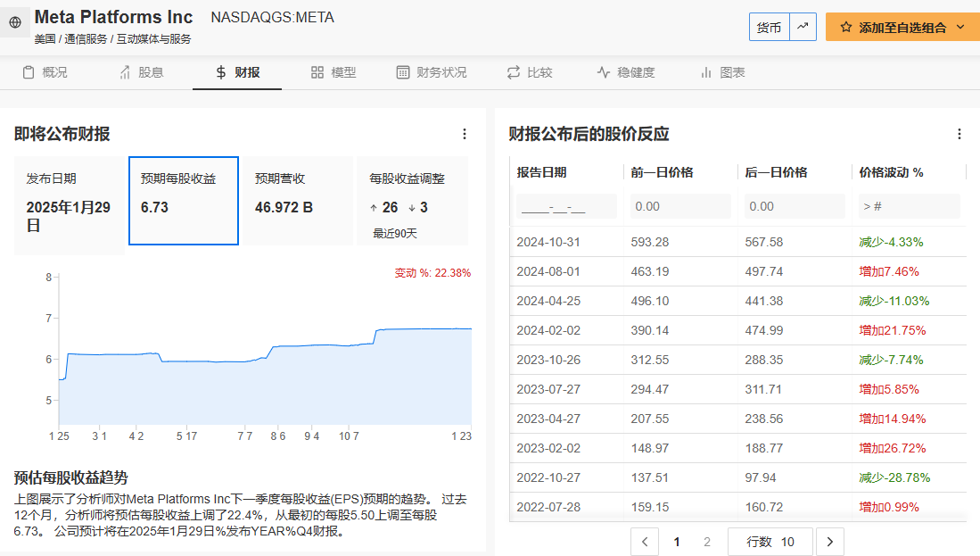Image resolution: width=980 pixels, height=556 pixels.
Task: Go to page 2 of the table
Action: click(x=707, y=541)
